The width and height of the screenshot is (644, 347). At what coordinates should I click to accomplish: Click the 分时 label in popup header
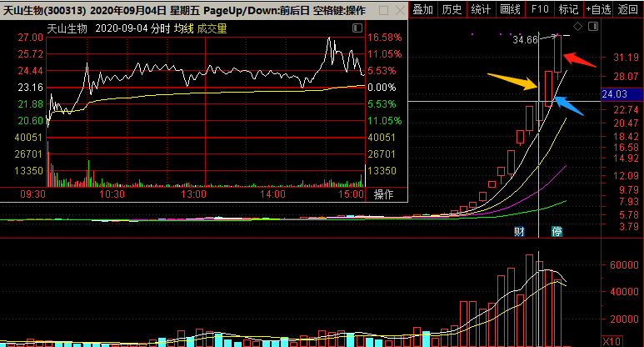click(x=161, y=28)
